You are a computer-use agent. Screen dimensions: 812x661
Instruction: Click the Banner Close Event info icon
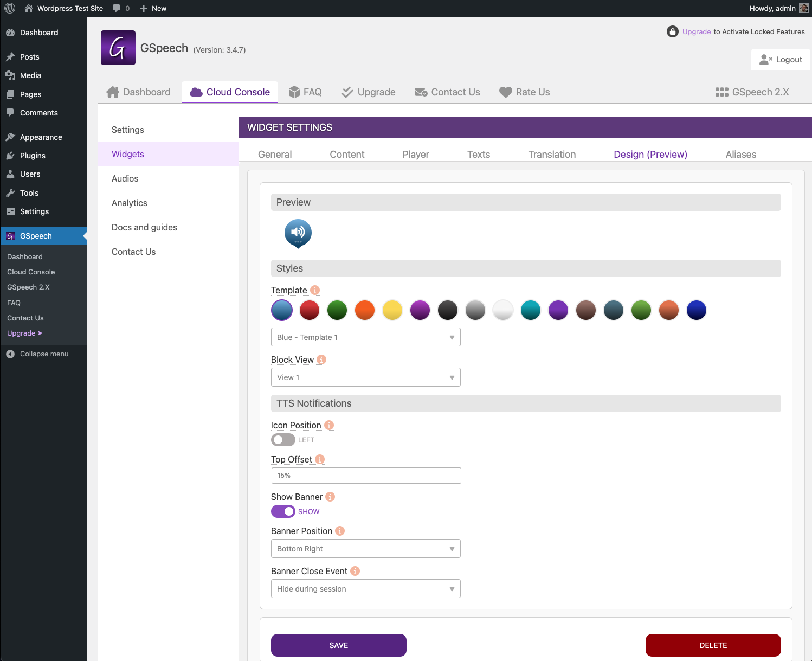coord(355,571)
